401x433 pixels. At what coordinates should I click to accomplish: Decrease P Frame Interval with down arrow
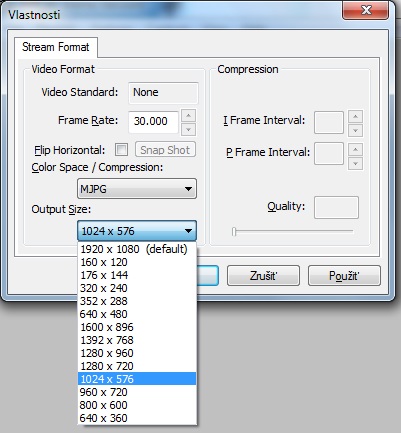point(355,163)
